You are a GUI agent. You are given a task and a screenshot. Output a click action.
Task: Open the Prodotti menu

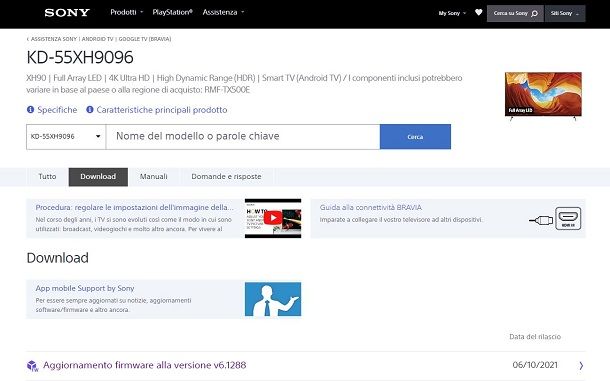tap(126, 12)
